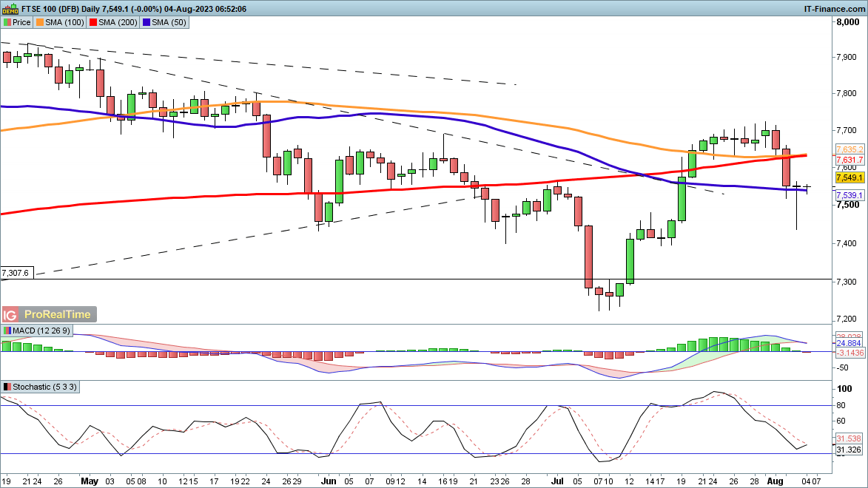Click the IG logo on the watermark
This screenshot has width=868, height=488.
(10, 314)
